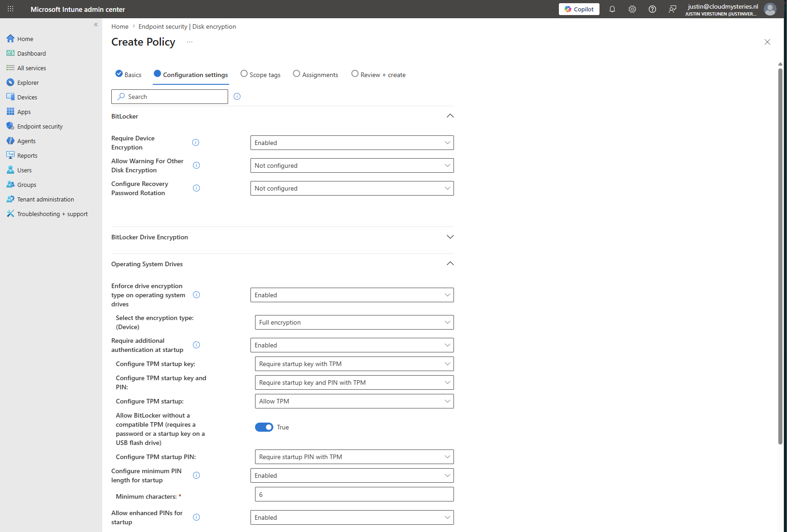Open Configure TPM startup dropdown

[x=354, y=401]
